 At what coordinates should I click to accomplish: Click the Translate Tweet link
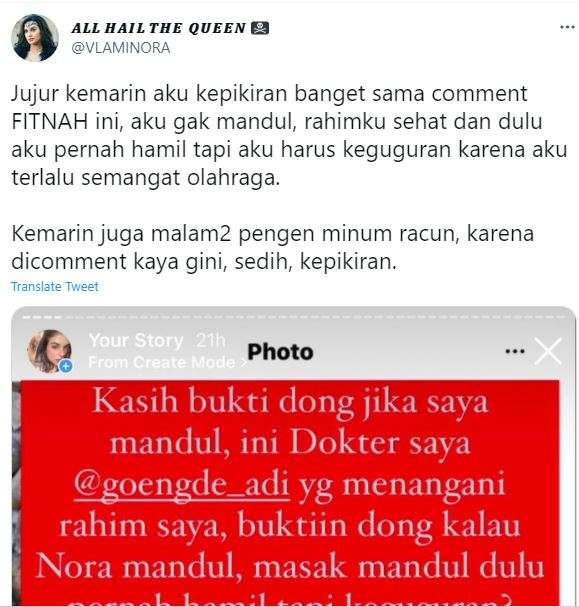point(55,286)
